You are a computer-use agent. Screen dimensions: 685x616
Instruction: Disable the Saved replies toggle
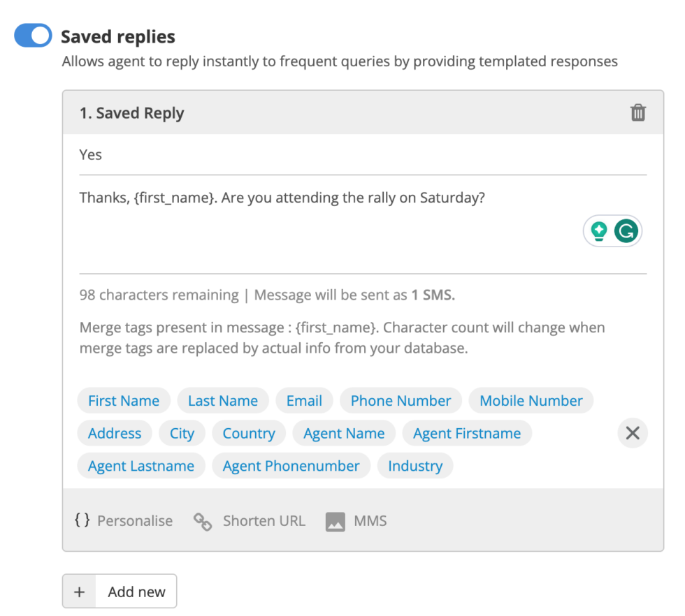[33, 36]
